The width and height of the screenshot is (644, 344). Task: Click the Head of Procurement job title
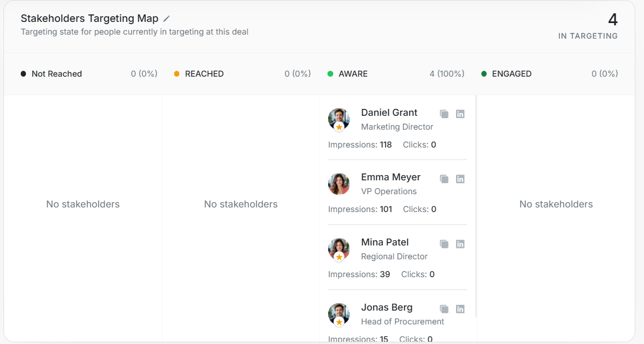[402, 322]
